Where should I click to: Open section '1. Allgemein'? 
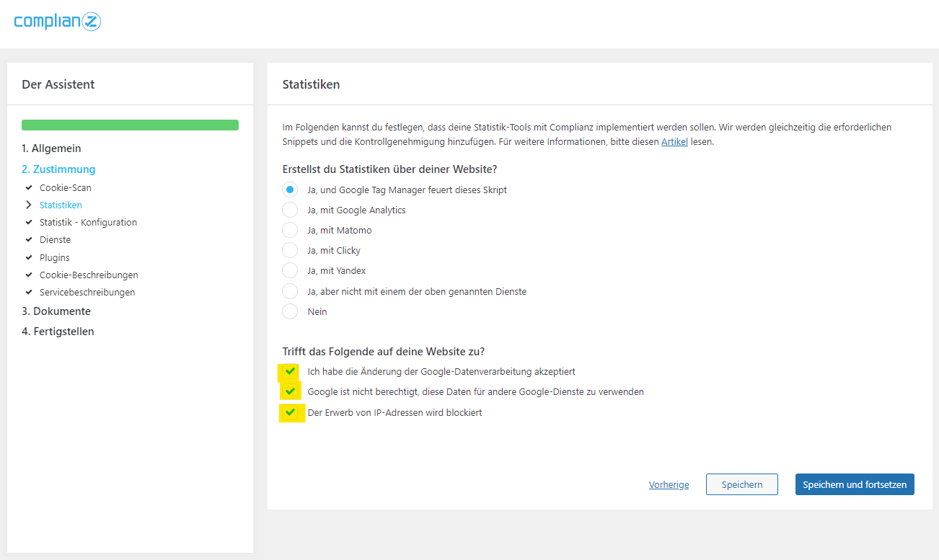(x=51, y=148)
